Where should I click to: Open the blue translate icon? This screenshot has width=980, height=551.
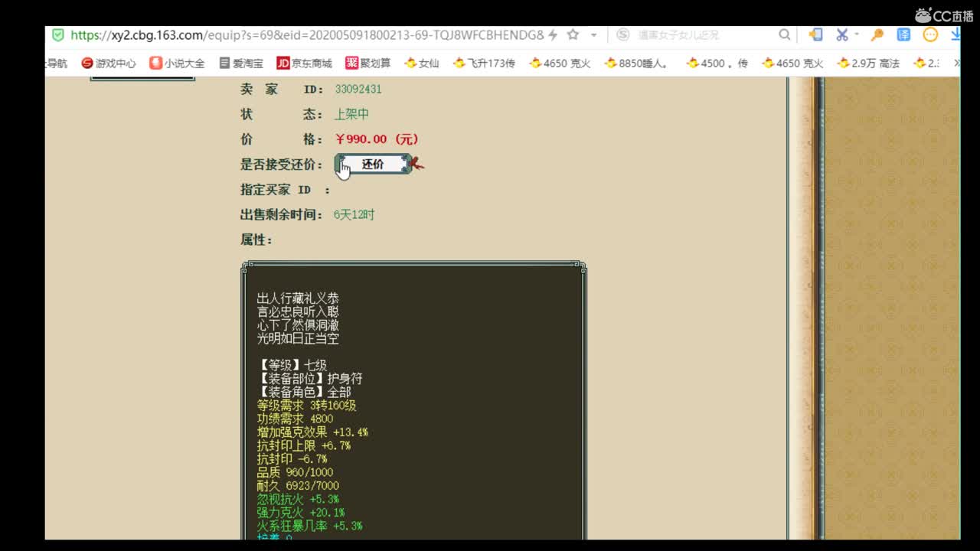point(904,34)
